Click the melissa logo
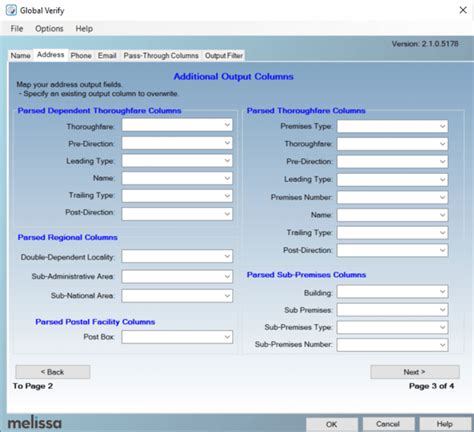This screenshot has width=474, height=432. tap(34, 423)
